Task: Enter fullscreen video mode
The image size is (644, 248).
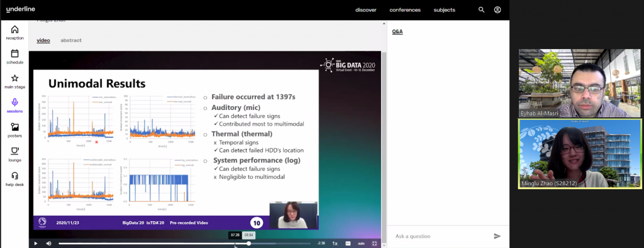Action: (x=374, y=244)
